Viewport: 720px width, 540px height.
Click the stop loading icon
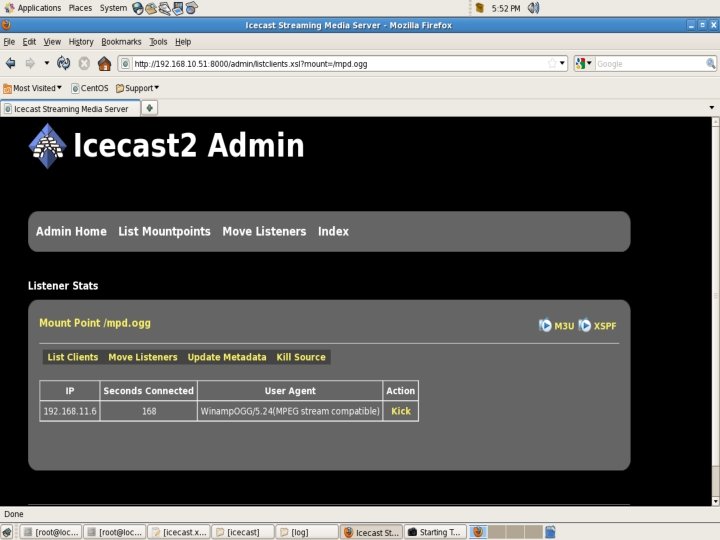pos(84,63)
